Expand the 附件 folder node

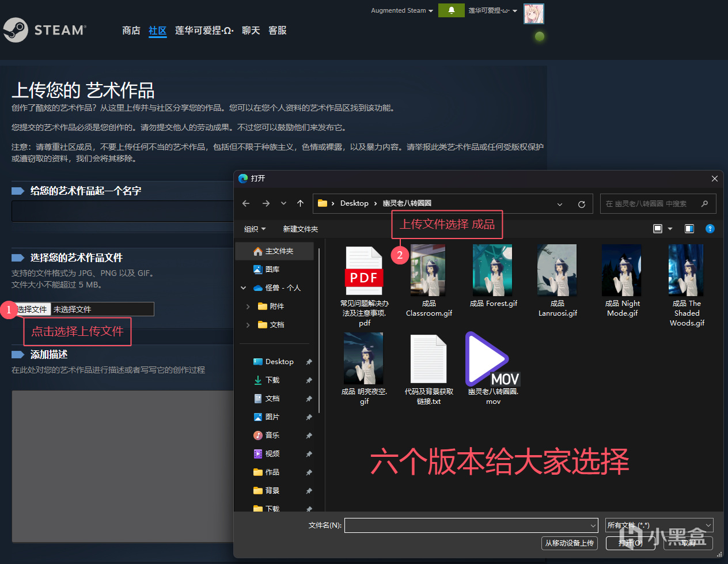pyautogui.click(x=248, y=306)
